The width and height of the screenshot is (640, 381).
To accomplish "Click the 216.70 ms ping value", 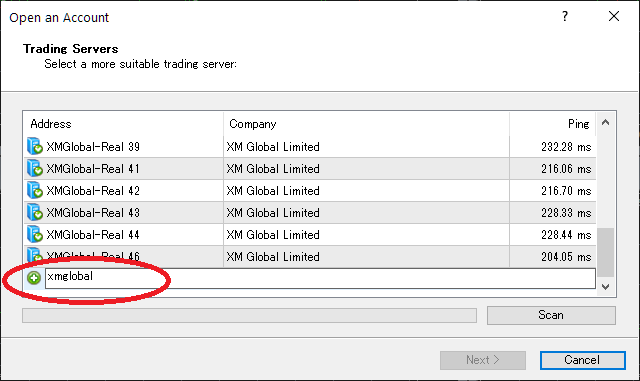I will pyautogui.click(x=566, y=191).
